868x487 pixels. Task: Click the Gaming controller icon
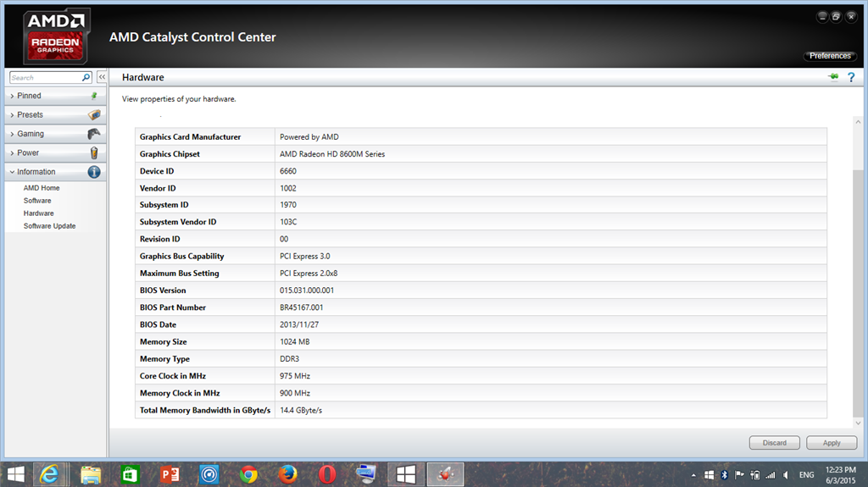[x=94, y=133]
